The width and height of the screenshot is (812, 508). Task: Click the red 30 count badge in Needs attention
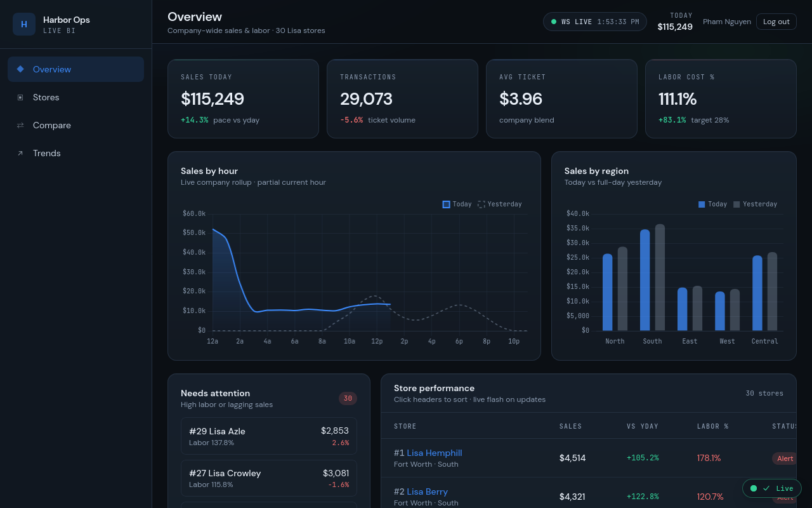pyautogui.click(x=348, y=399)
